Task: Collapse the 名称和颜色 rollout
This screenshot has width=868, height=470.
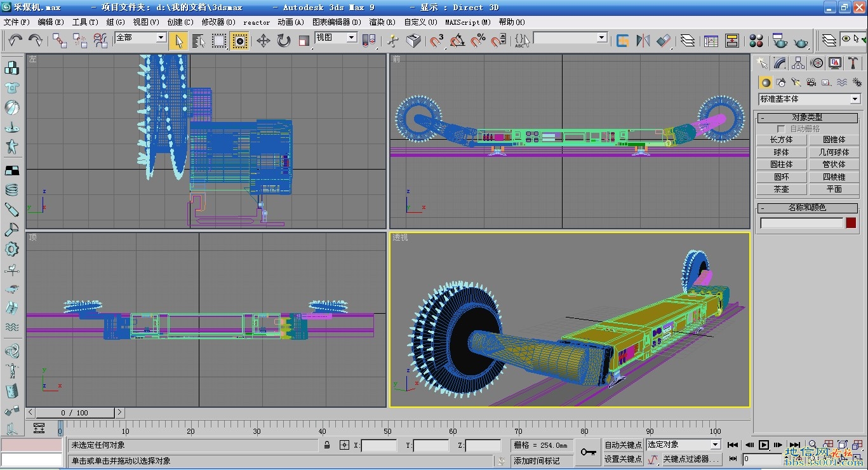Action: point(807,208)
